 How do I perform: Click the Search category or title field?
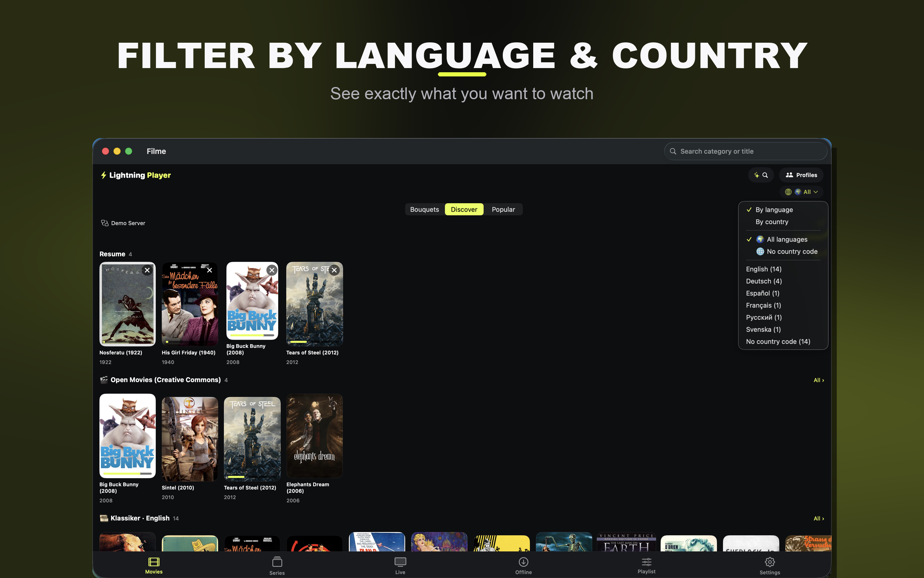[x=745, y=151]
